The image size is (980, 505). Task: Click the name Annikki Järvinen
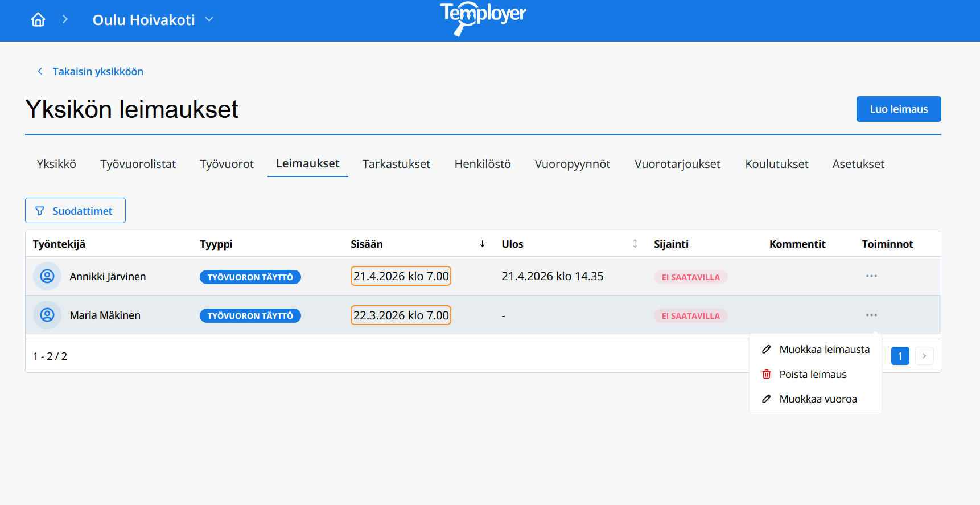pyautogui.click(x=108, y=277)
